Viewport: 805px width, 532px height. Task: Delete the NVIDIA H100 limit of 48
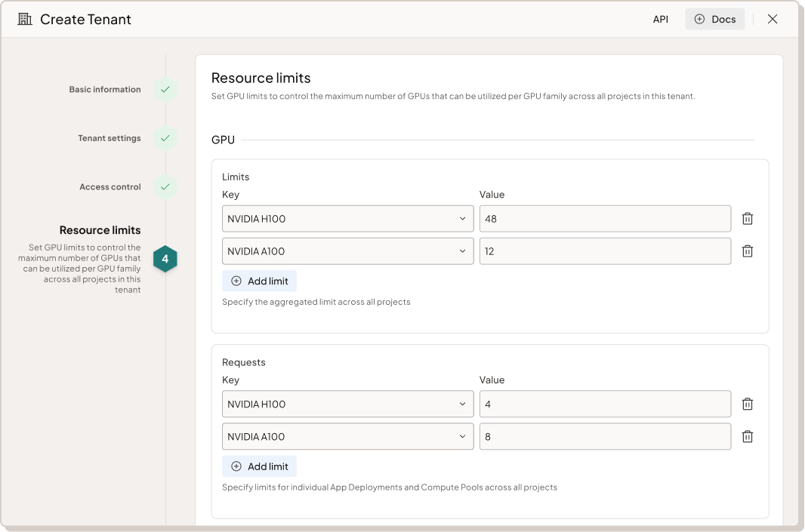pos(748,219)
